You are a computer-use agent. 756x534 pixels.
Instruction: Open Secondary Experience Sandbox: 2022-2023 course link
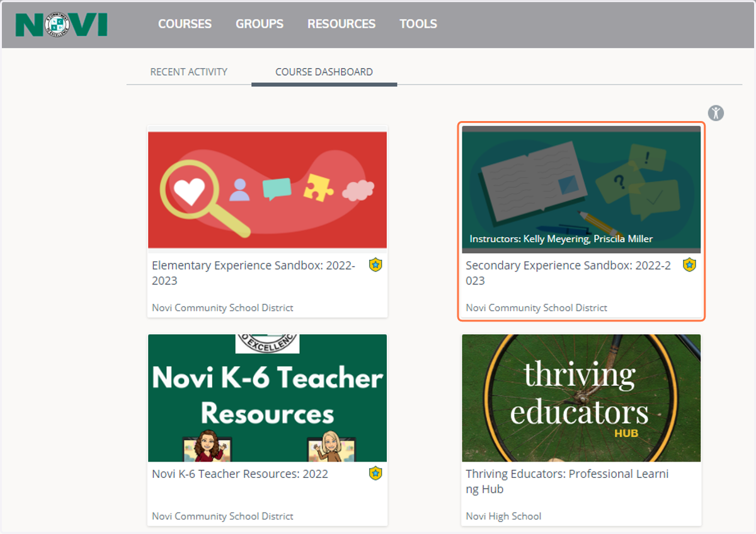pyautogui.click(x=568, y=273)
